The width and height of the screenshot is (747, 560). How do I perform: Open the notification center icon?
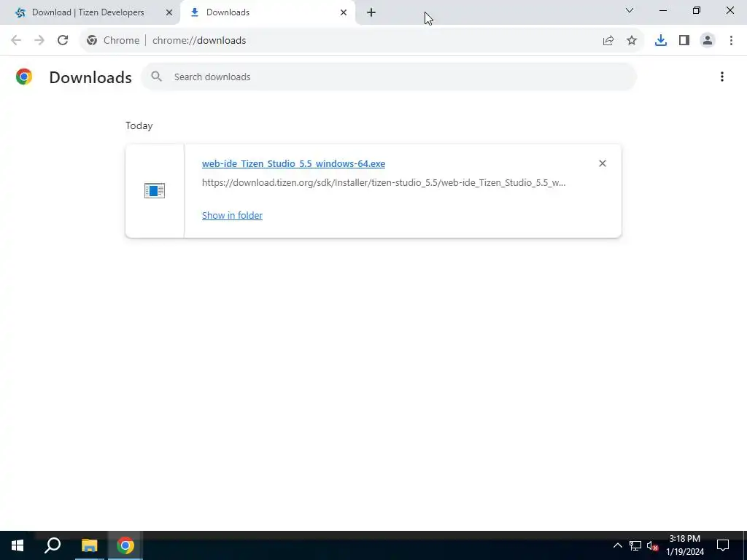click(x=723, y=545)
